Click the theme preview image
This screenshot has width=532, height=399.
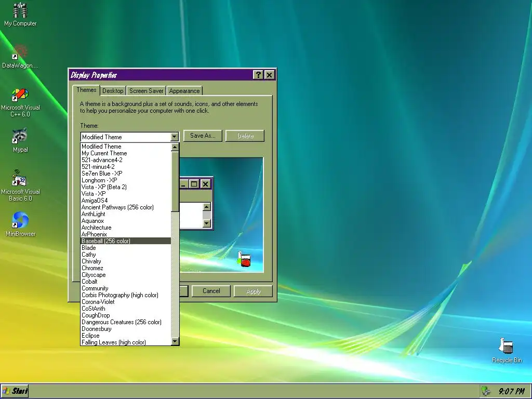pyautogui.click(x=221, y=215)
